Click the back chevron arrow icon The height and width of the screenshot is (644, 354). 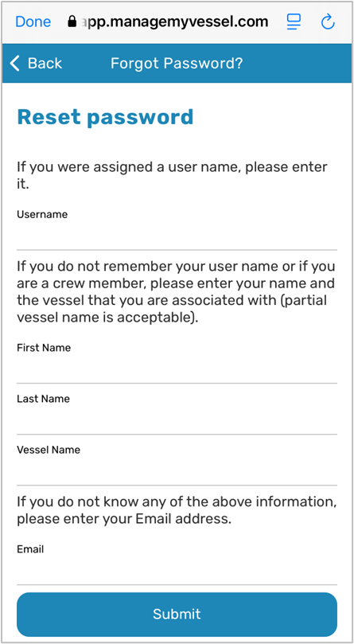click(x=15, y=63)
